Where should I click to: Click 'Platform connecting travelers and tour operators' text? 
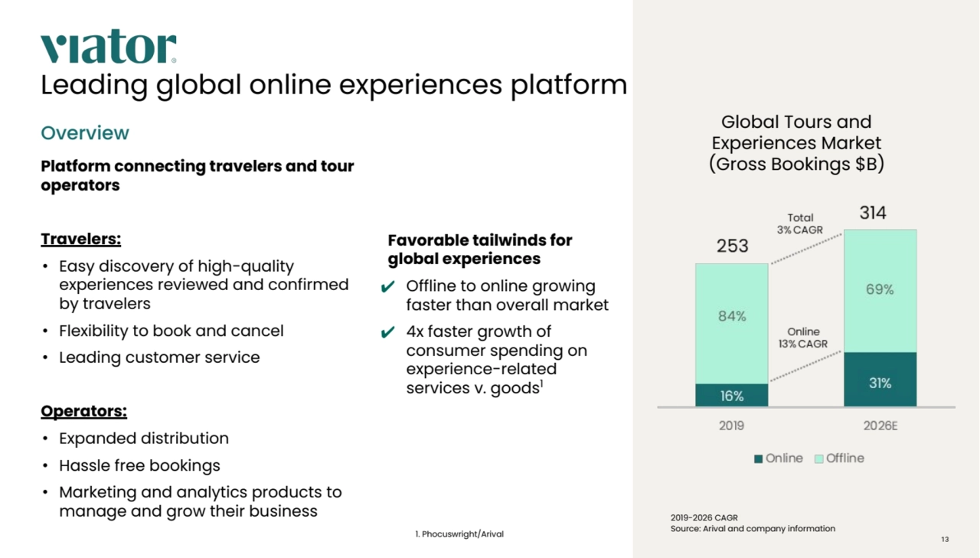(x=198, y=175)
